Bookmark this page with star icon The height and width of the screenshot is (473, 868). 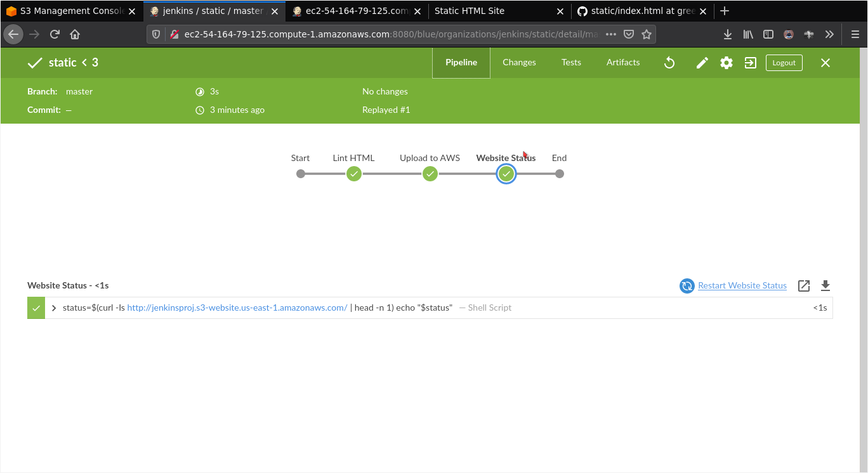pyautogui.click(x=647, y=34)
